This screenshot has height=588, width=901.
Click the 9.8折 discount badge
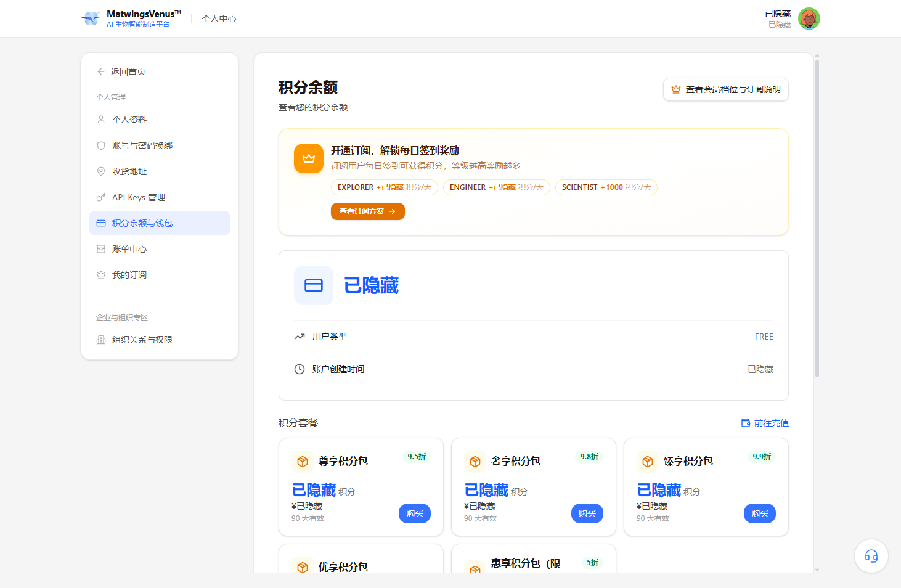pos(589,457)
